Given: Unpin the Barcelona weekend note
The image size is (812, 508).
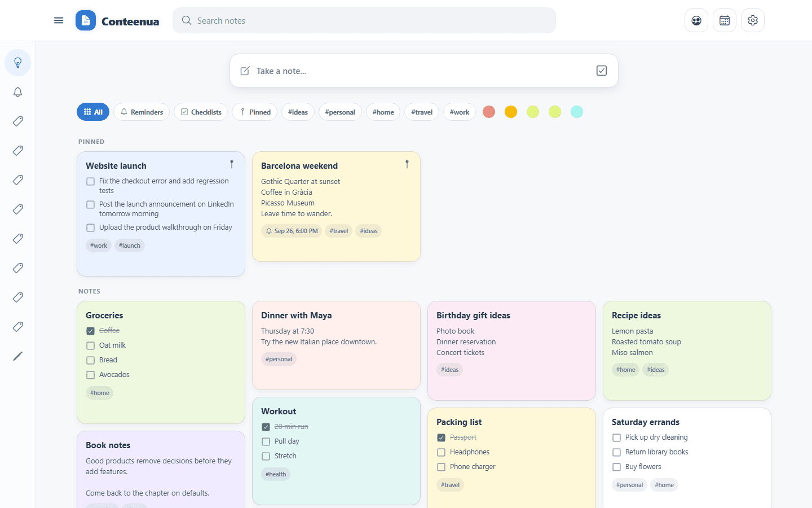Looking at the screenshot, I should [407, 164].
